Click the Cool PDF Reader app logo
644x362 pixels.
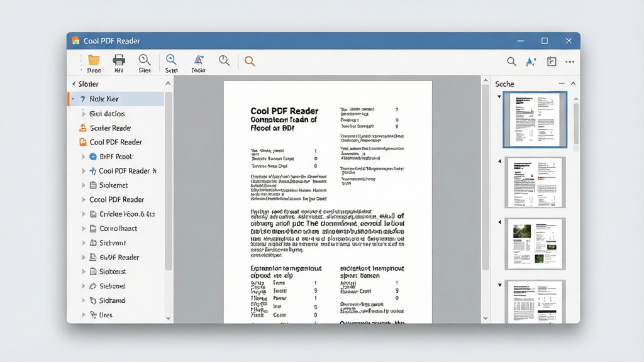[75, 40]
